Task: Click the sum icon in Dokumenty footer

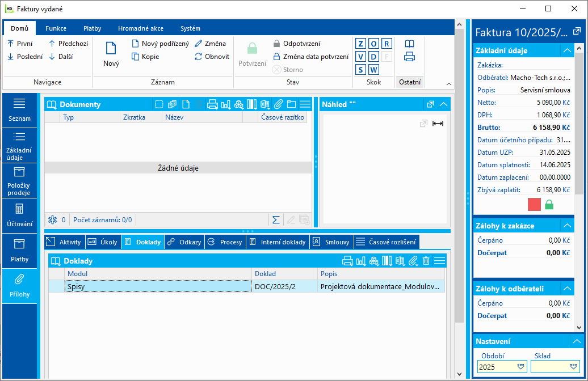Action: pos(276,220)
